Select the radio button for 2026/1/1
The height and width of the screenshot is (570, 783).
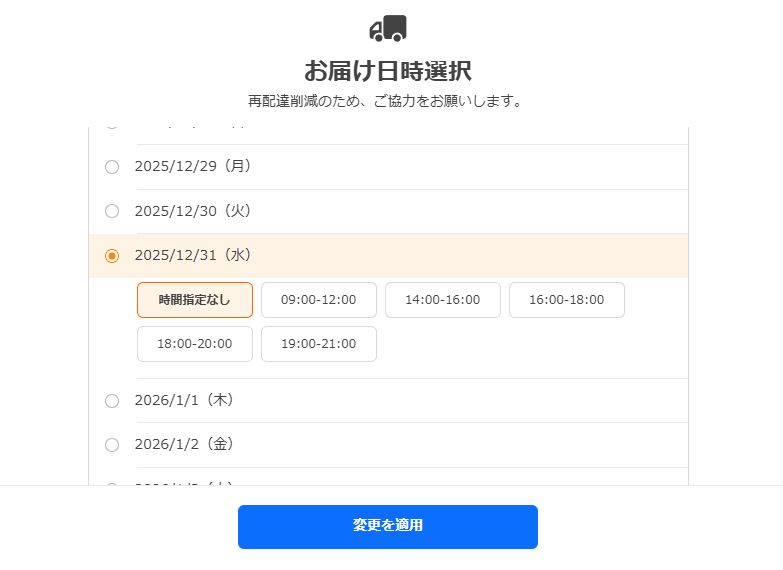112,401
